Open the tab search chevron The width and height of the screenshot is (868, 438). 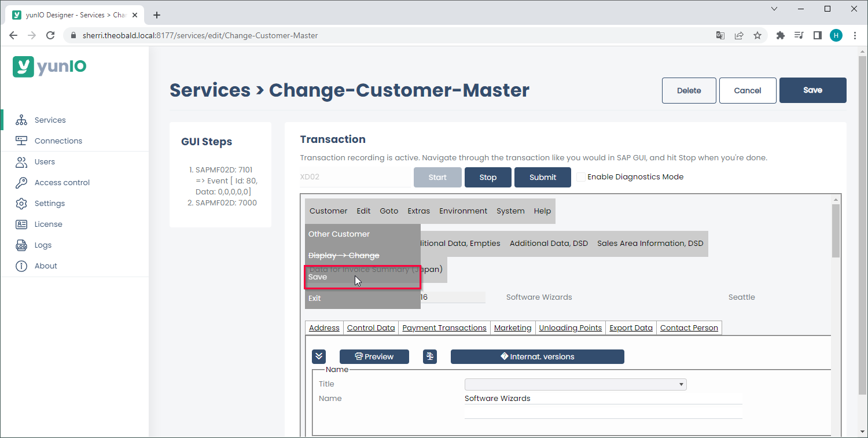pyautogui.click(x=774, y=9)
